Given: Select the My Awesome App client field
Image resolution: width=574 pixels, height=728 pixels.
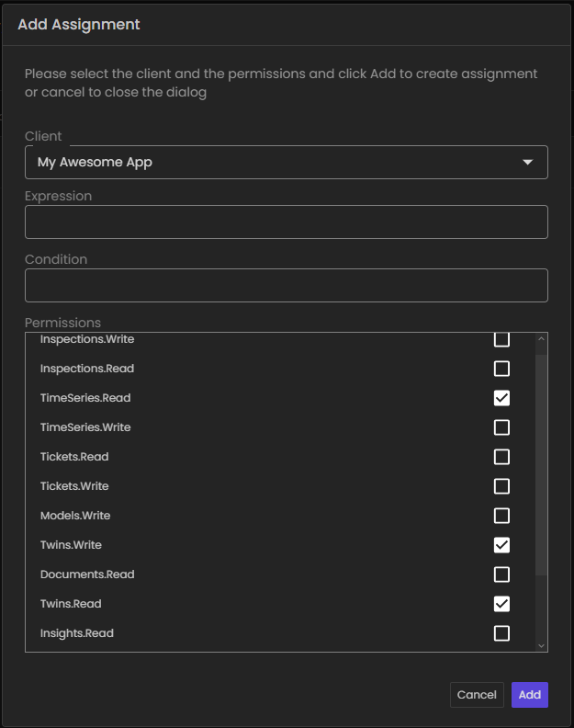Looking at the screenshot, I should 276,163.
